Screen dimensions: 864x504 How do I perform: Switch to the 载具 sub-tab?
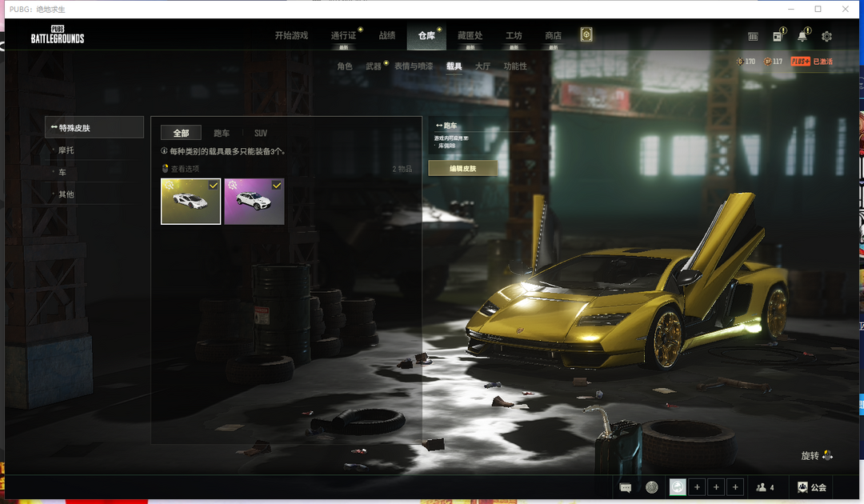(x=454, y=66)
